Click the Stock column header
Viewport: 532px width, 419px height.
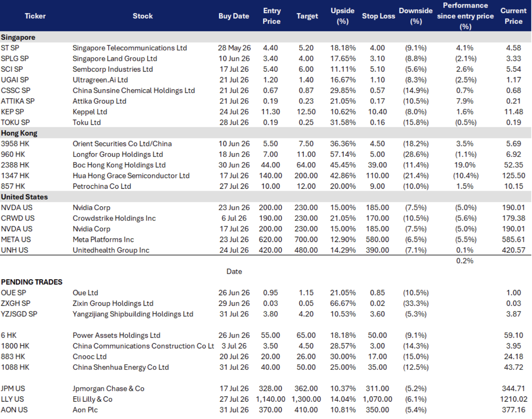point(143,16)
